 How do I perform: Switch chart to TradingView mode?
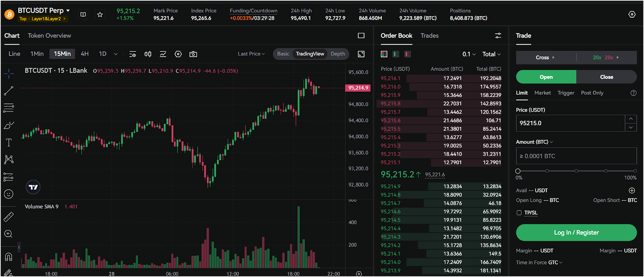[x=310, y=54]
